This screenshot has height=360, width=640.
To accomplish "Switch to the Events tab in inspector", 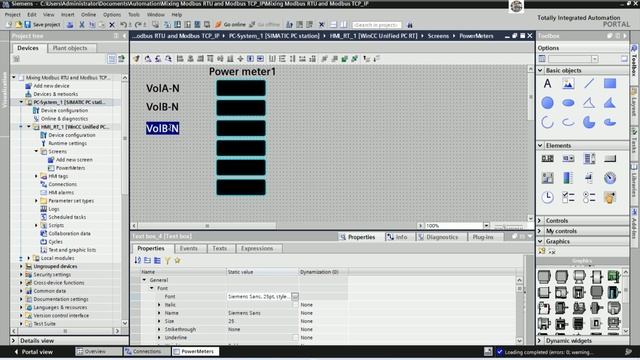I will tap(188, 248).
